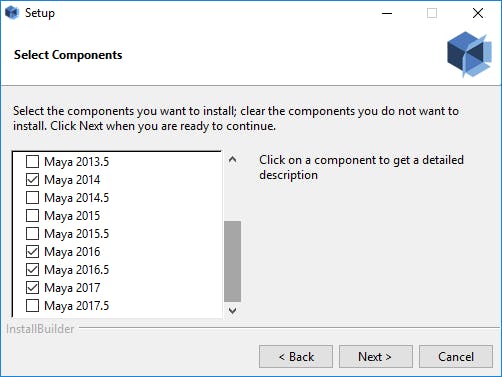Screen dimensions: 502x377
Task: Click the Setup title bar cube icon
Action: tap(12, 13)
